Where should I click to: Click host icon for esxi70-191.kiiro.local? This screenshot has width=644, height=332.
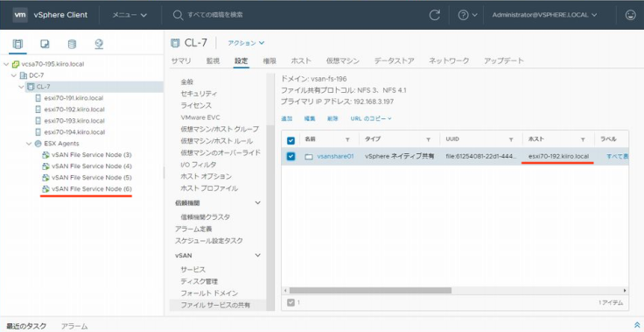pyautogui.click(x=38, y=98)
